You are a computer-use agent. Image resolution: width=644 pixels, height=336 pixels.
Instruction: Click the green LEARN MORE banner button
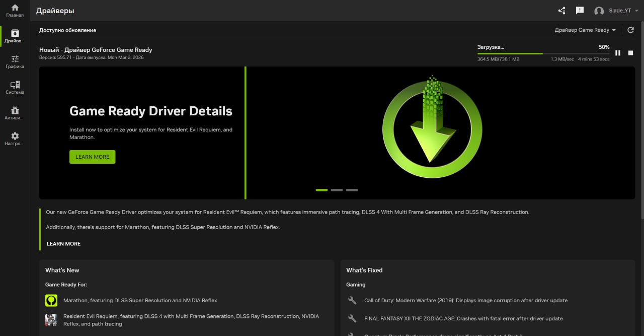tap(92, 157)
